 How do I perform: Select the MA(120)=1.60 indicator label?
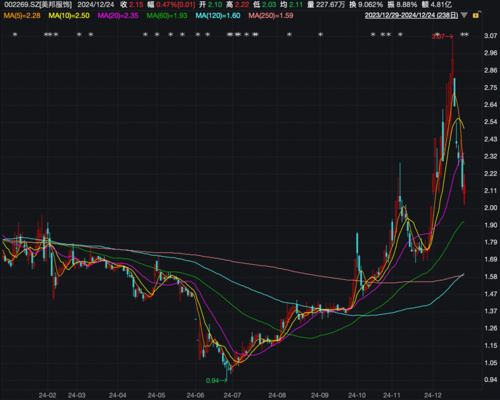pos(218,15)
